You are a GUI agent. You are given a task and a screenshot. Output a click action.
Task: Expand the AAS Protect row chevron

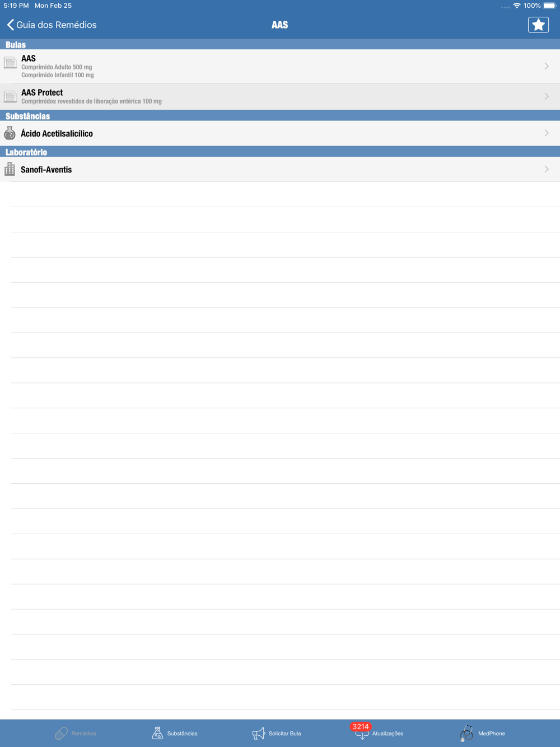(547, 96)
